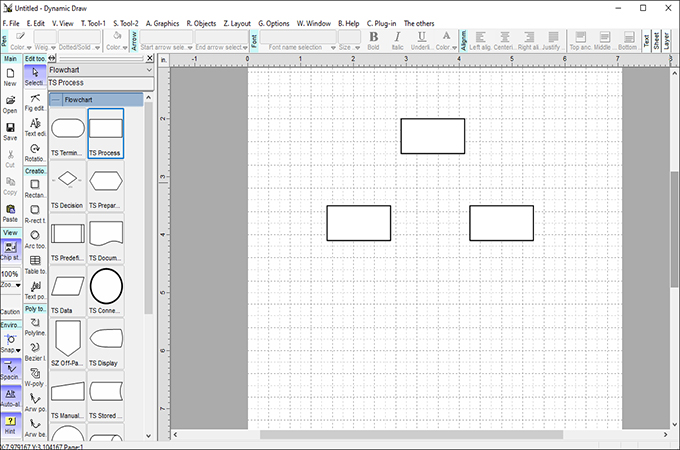Image resolution: width=680 pixels, height=450 pixels.
Task: Open the A. Graphics menu
Action: click(x=162, y=23)
